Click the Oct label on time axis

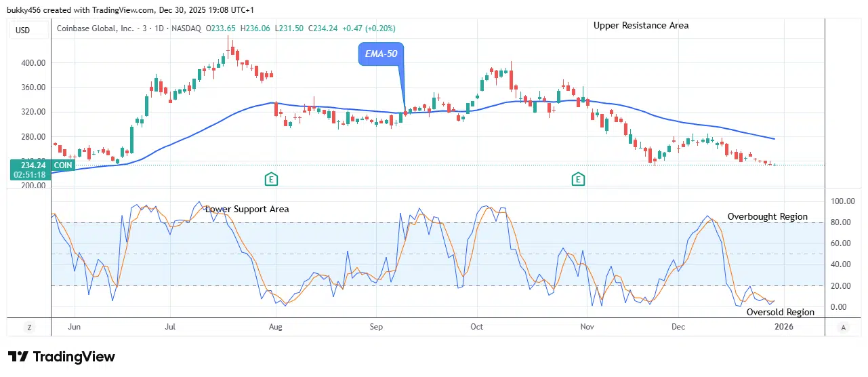coord(477,327)
